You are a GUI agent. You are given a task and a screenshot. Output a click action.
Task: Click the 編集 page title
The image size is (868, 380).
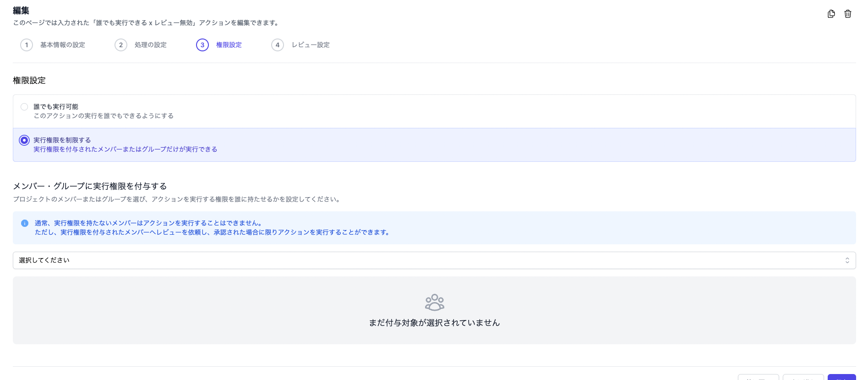pyautogui.click(x=21, y=10)
